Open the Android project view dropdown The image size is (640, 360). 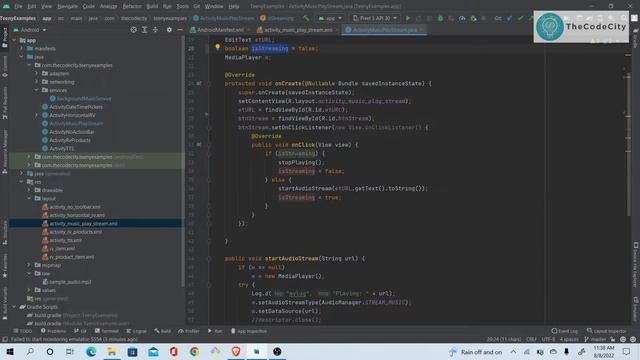click(30, 30)
